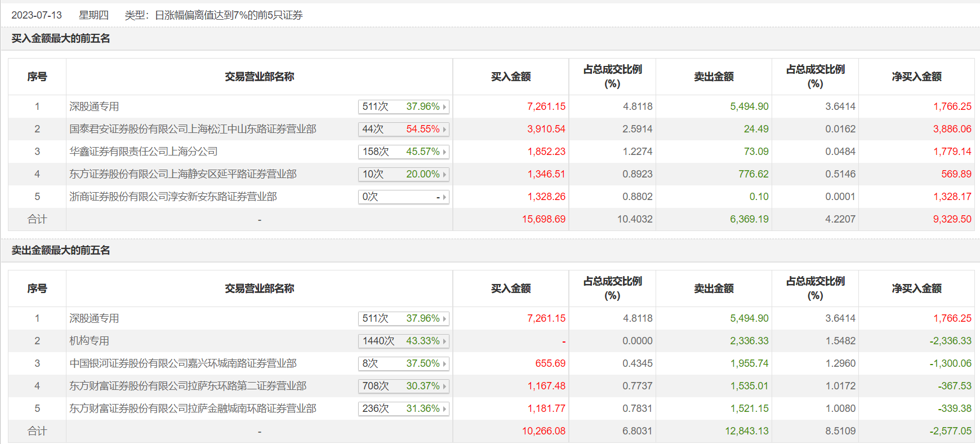Open 浙商证券淳安新安东路证券营业部 link
This screenshot has height=444, width=980.
[173, 197]
